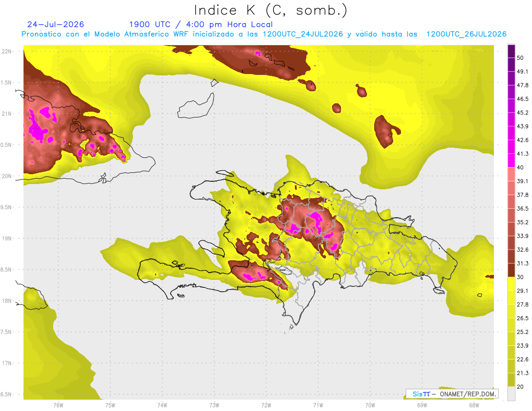This screenshot has width=532, height=411.
Task: Click the 20N latitude axis label
Action: (7, 176)
